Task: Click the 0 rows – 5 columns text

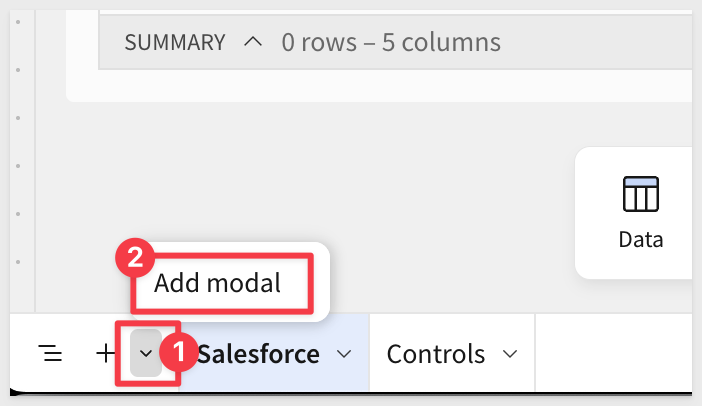Action: click(x=391, y=42)
